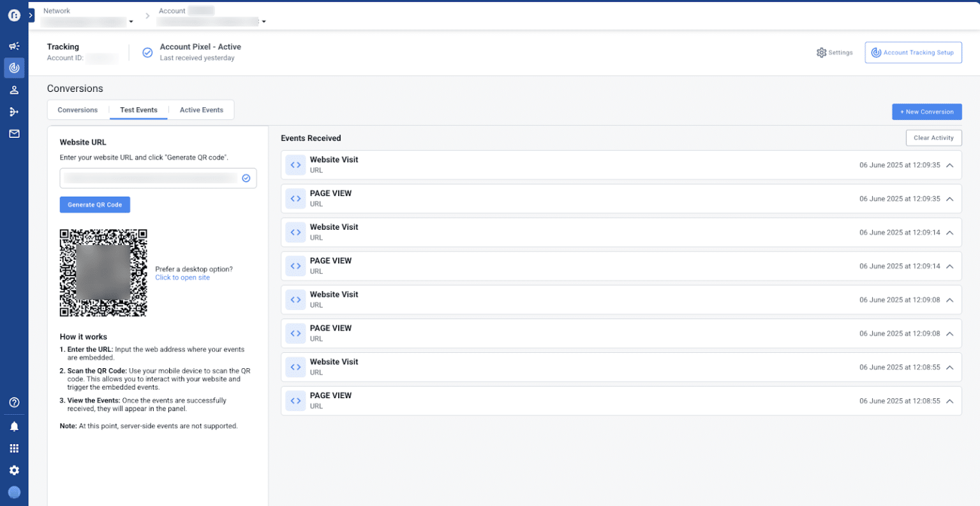
Task: Collapse the first PAGE VIEW event row
Action: [x=949, y=198]
